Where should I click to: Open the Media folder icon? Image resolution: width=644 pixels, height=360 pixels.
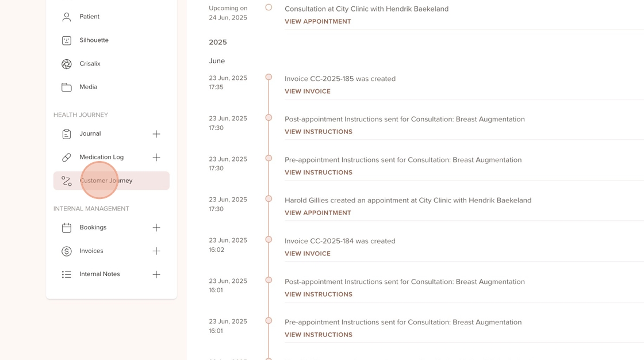click(x=67, y=87)
